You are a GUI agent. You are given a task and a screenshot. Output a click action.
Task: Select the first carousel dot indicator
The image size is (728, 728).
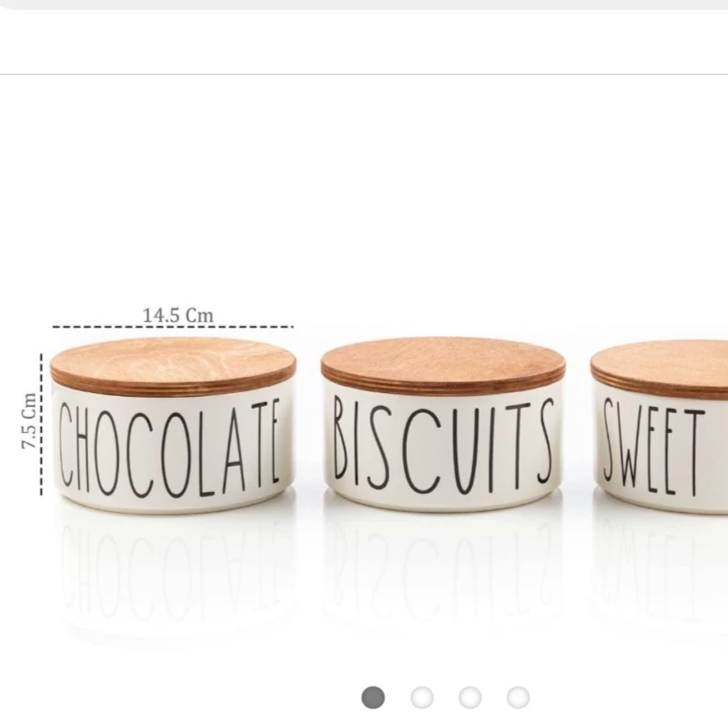(x=373, y=697)
